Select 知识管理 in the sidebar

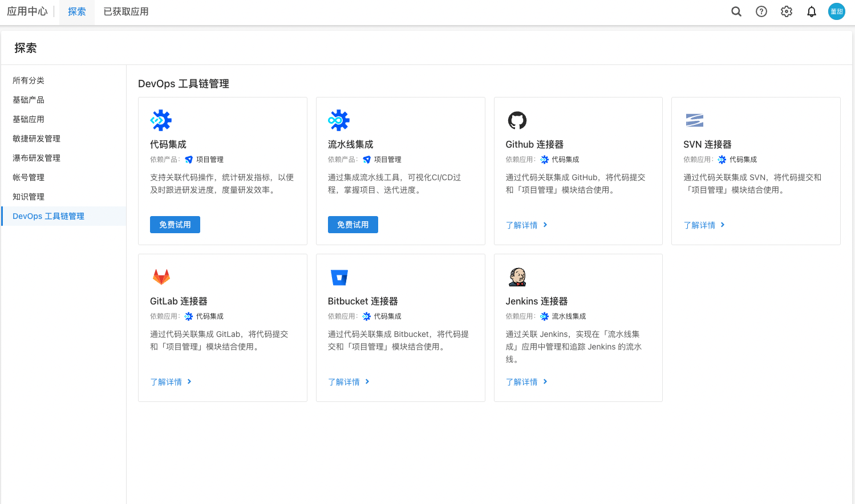click(29, 196)
